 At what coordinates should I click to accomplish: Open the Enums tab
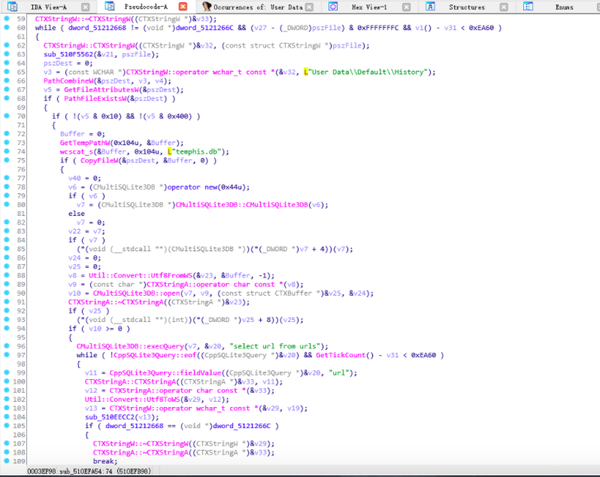tap(564, 7)
